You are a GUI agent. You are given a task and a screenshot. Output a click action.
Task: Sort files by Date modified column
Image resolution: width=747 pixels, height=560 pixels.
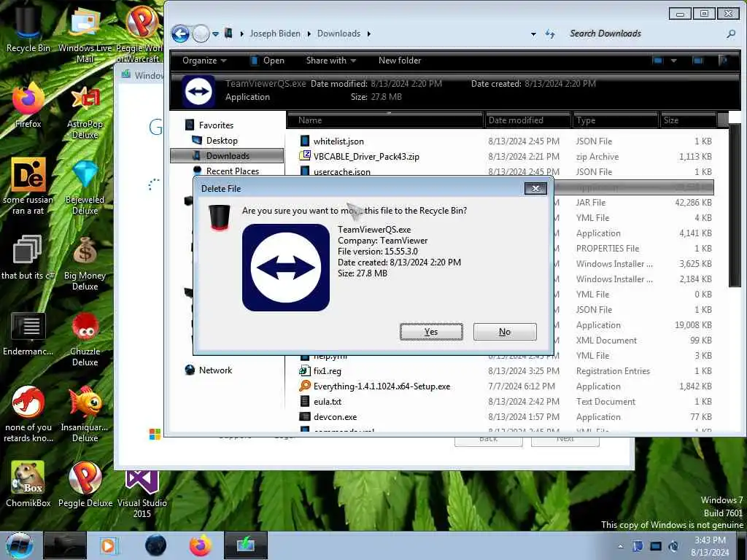528,120
